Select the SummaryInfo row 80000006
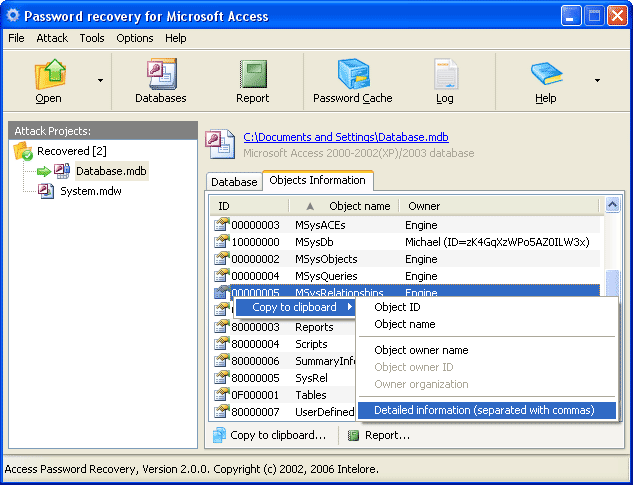This screenshot has height=485, width=633. [283, 361]
